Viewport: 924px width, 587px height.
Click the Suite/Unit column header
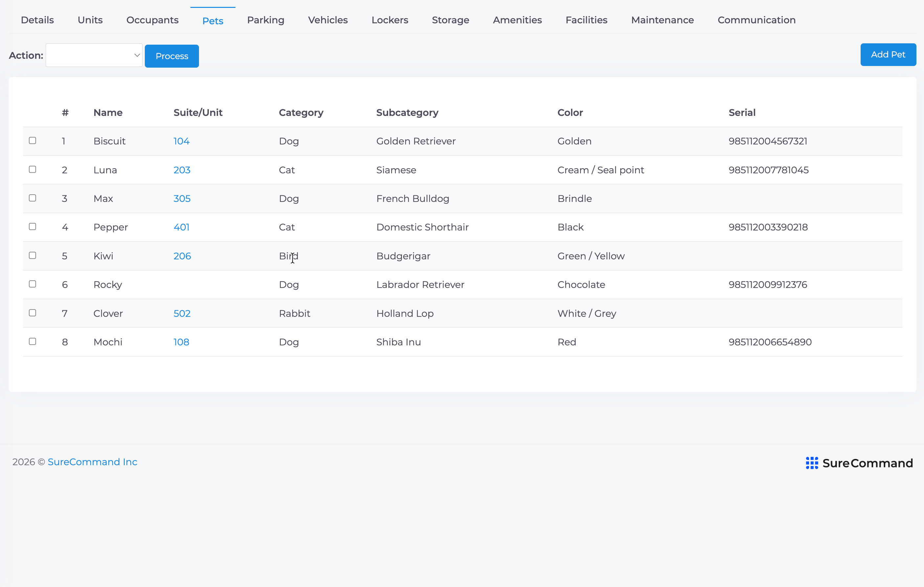coord(198,112)
